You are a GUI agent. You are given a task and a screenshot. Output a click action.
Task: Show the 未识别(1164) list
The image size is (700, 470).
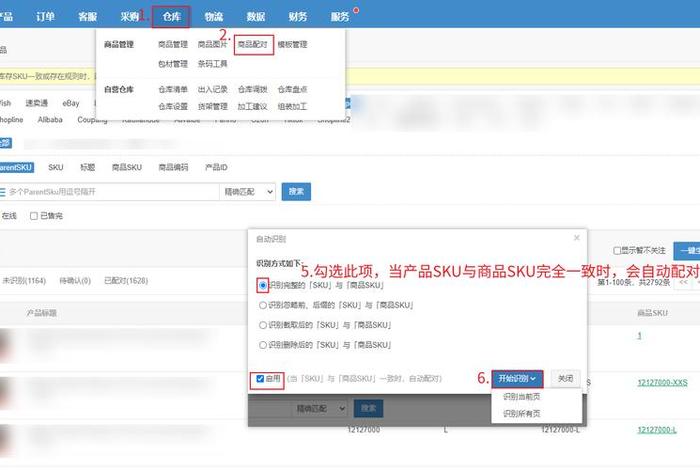click(24, 281)
